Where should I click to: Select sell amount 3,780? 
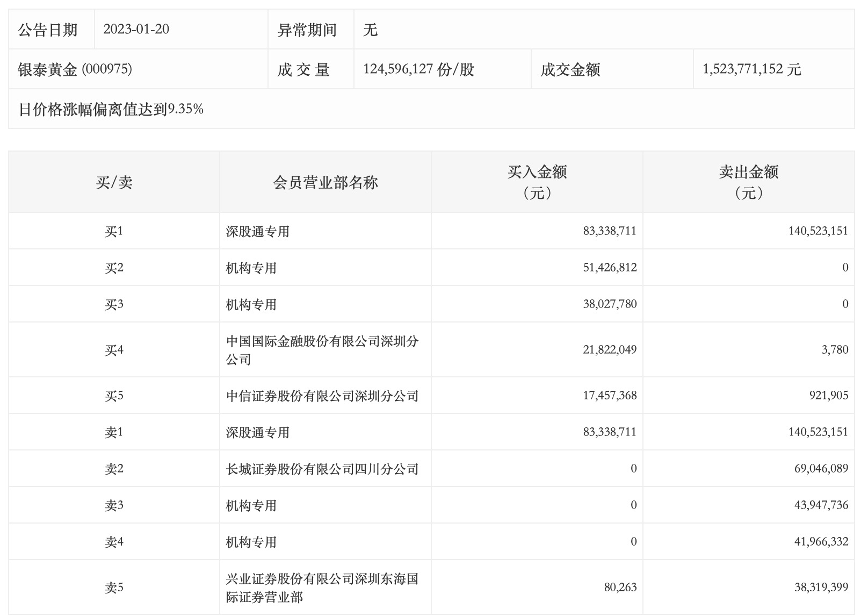835,350
